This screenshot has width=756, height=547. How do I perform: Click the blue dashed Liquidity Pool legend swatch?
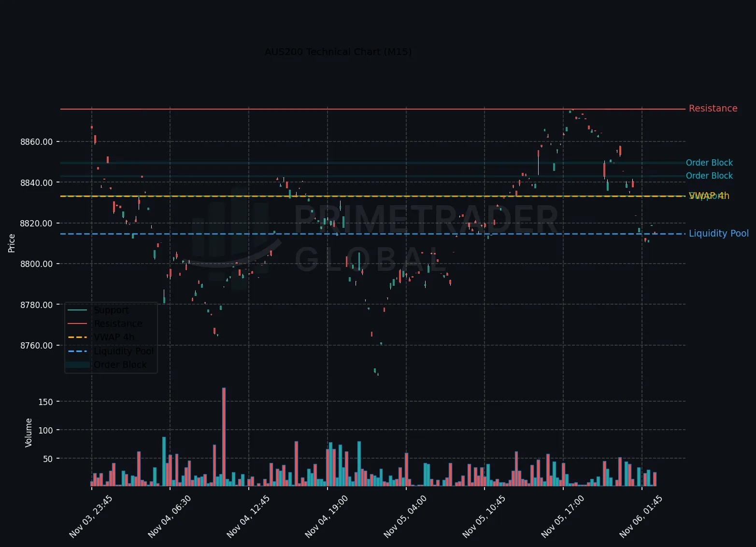point(77,351)
